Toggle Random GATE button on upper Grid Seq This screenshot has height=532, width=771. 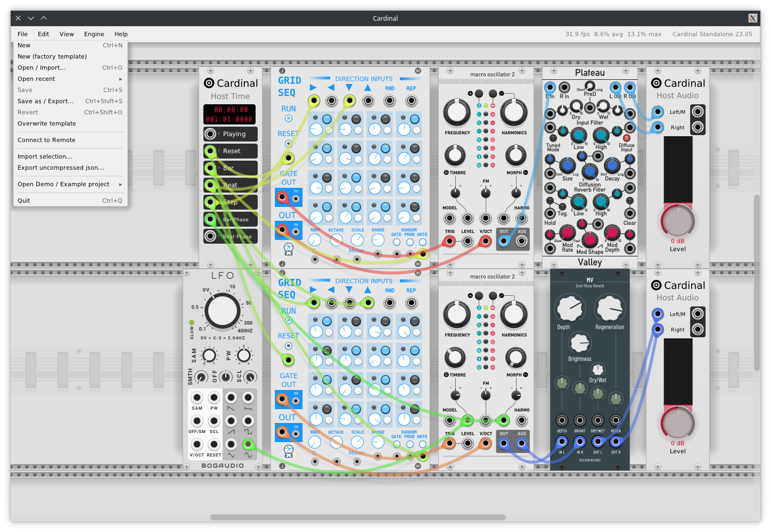397,242
